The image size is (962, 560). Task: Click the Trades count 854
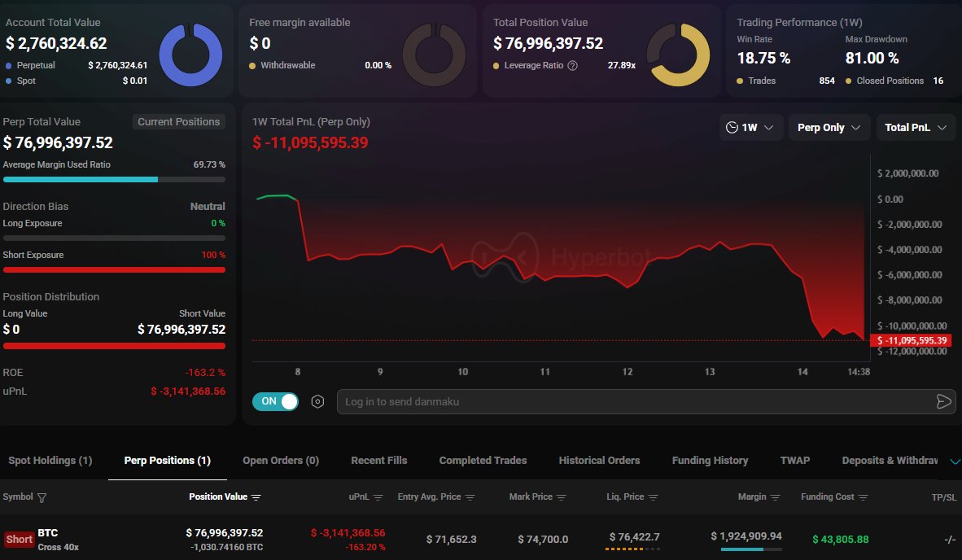(827, 81)
